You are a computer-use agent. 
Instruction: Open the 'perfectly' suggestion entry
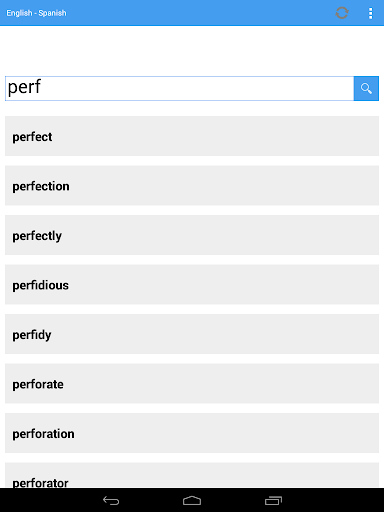[x=192, y=235]
